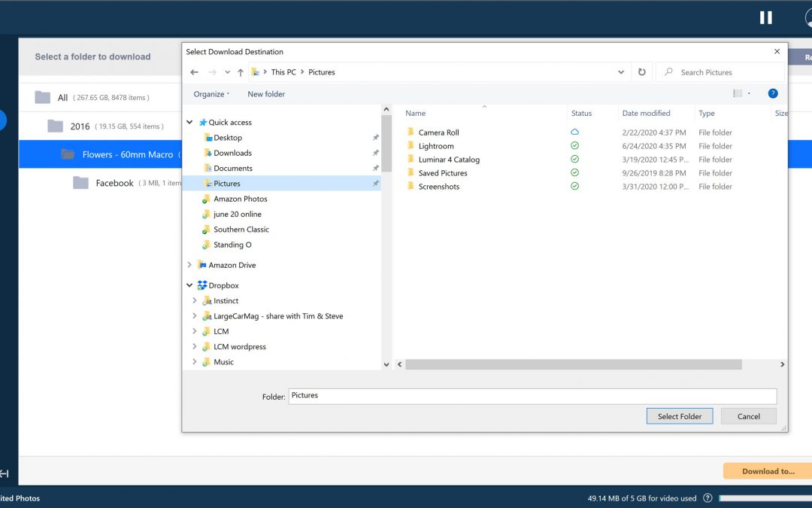Click the Search Pictures box
Viewport: 812px width, 508px height.
[x=726, y=72]
